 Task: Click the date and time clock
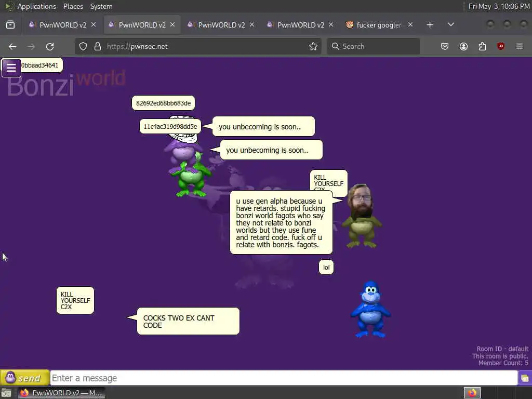499,6
